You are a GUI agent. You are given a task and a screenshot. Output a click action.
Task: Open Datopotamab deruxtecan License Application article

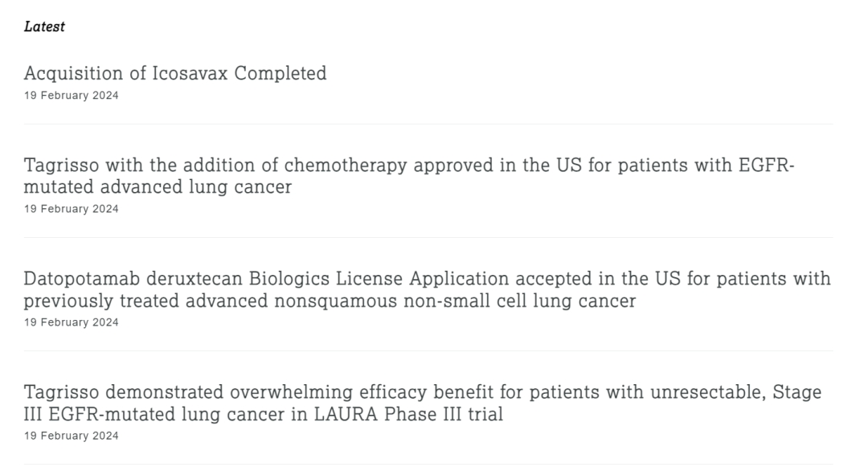(x=427, y=279)
